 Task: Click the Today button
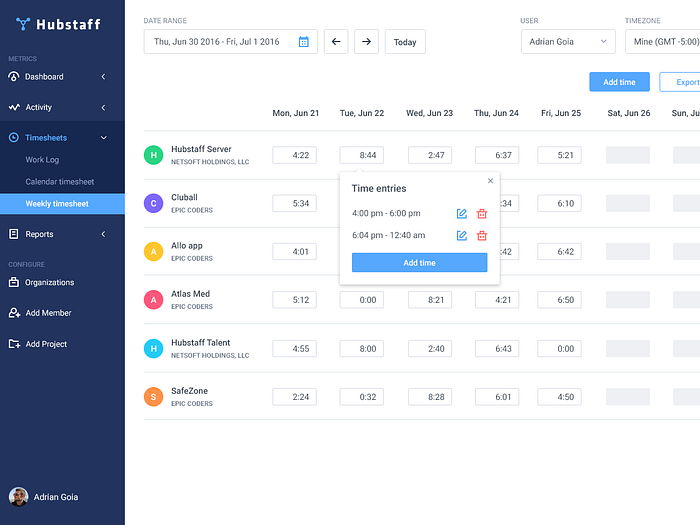click(x=405, y=42)
